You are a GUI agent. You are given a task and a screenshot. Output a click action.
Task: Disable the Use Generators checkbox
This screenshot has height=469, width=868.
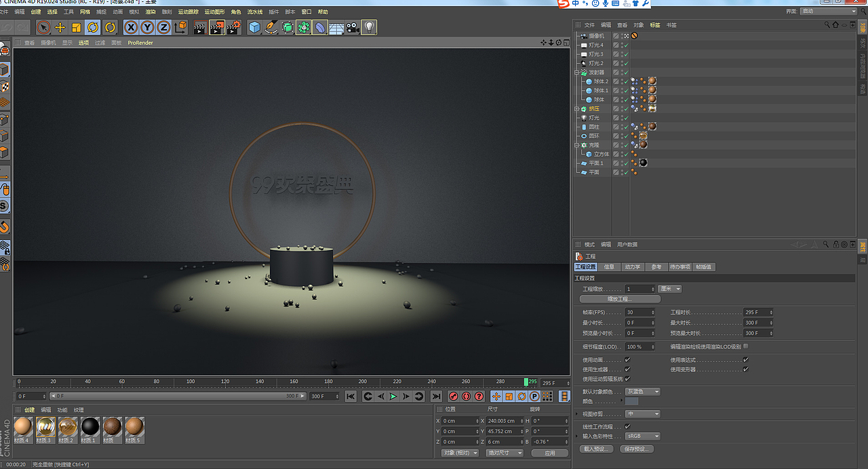(x=627, y=369)
